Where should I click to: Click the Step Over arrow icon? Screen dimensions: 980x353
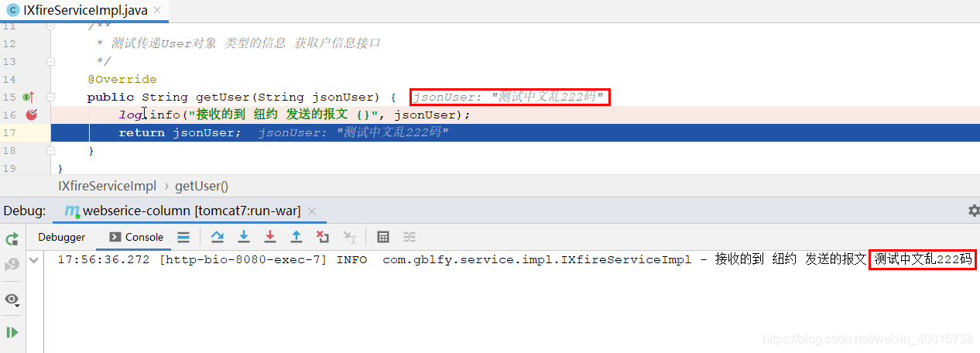point(218,236)
